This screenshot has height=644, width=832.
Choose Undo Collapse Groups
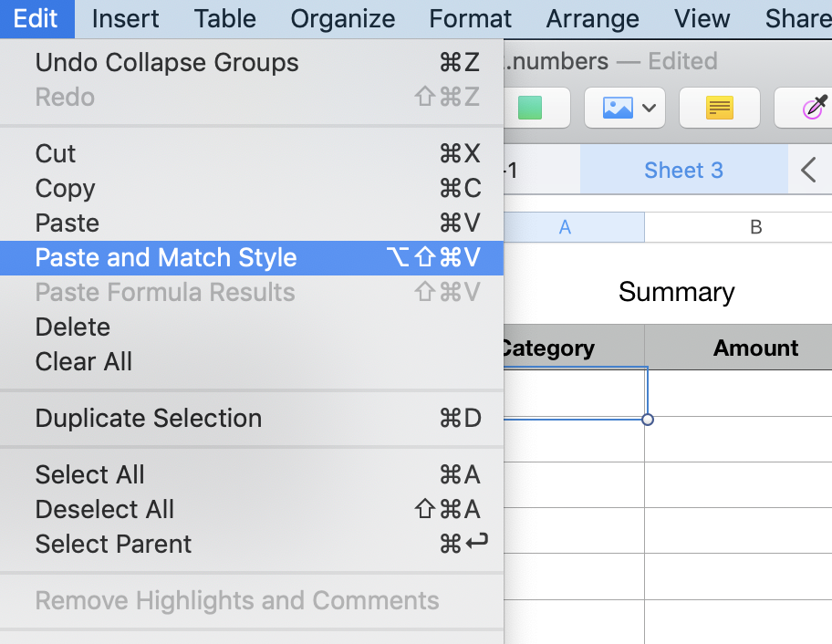pyautogui.click(x=167, y=62)
